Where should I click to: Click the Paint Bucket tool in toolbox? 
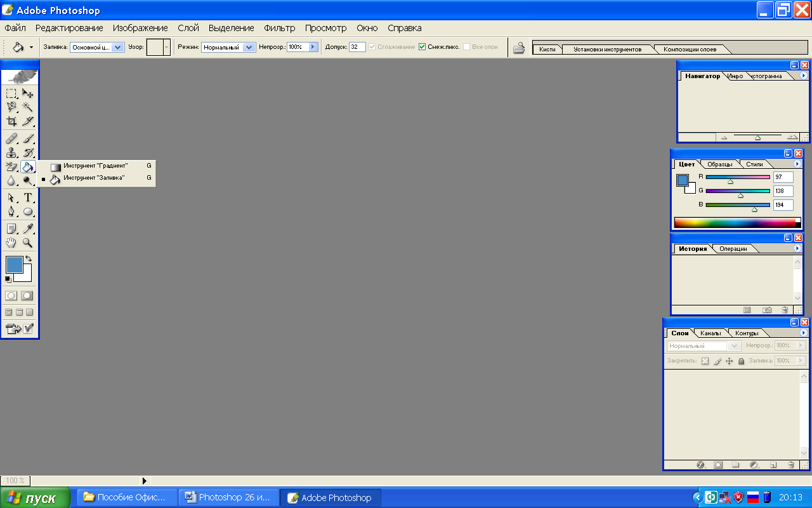coord(28,167)
